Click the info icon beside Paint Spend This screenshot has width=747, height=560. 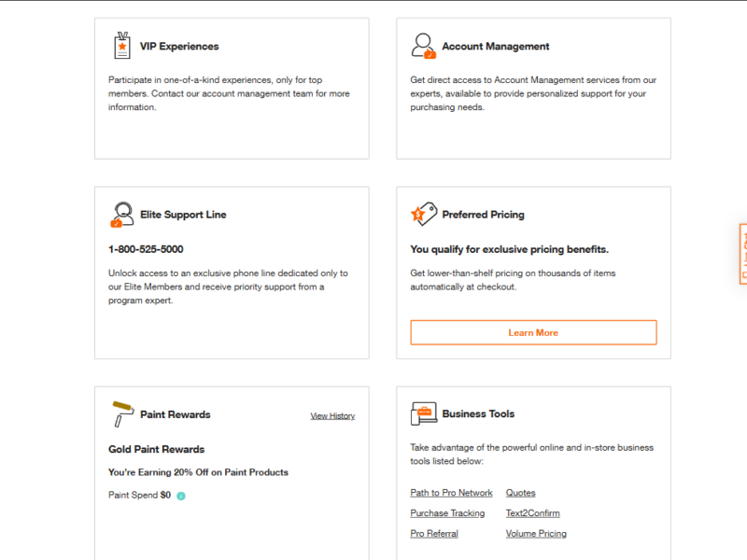(181, 496)
